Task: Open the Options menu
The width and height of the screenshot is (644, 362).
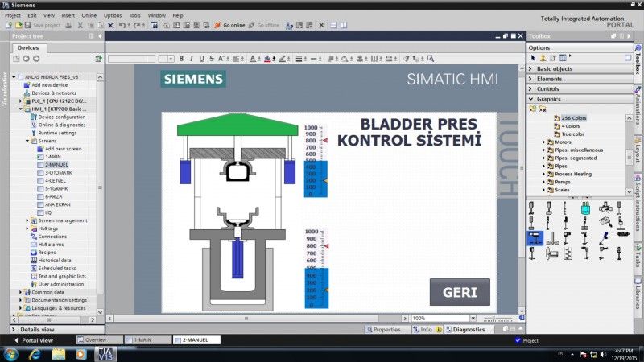Action: point(113,15)
